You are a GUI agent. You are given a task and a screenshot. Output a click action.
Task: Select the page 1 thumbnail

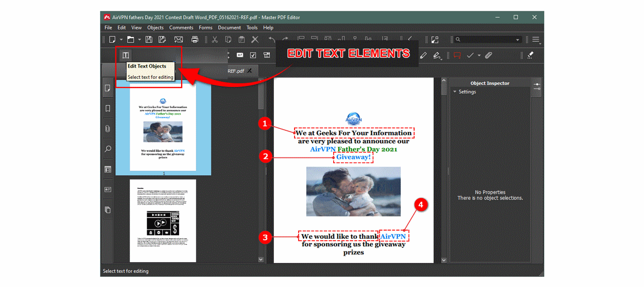pos(163,127)
